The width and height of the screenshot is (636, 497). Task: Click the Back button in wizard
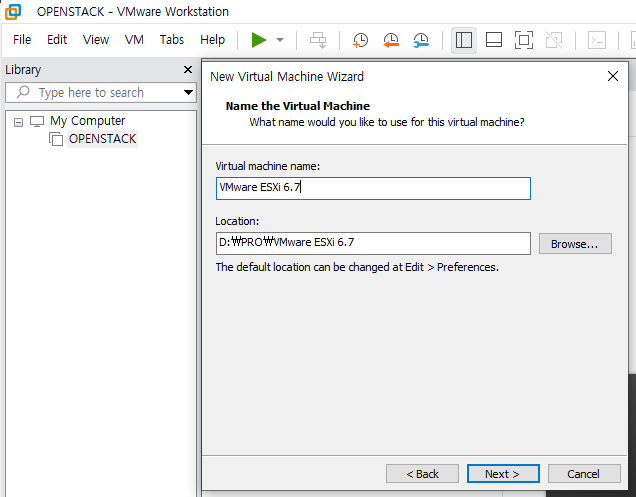click(x=422, y=474)
